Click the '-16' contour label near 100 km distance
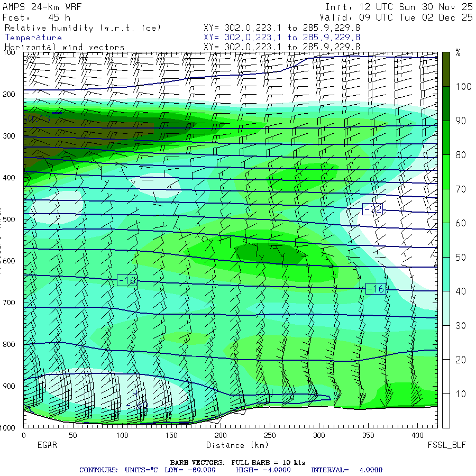Viewport: 476px width, 476px height. [127, 280]
